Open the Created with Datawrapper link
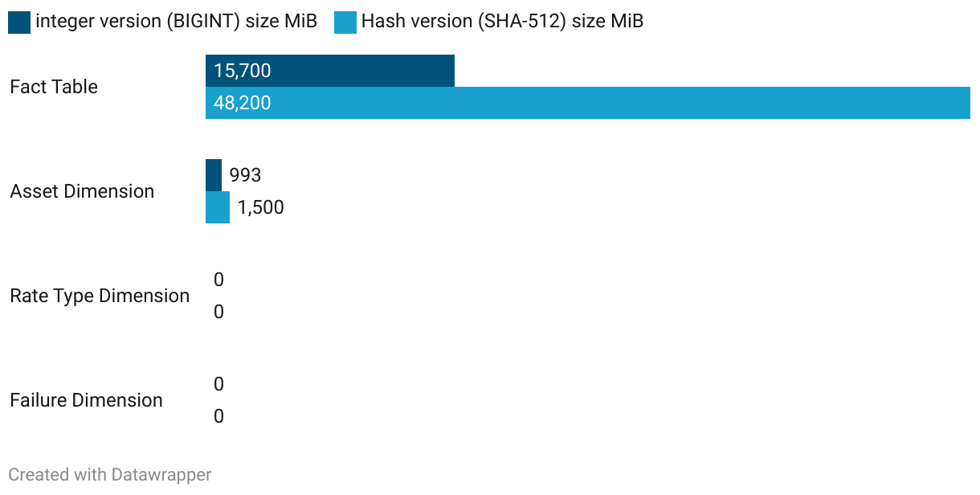Viewport: 980px width, 495px height. point(110,475)
